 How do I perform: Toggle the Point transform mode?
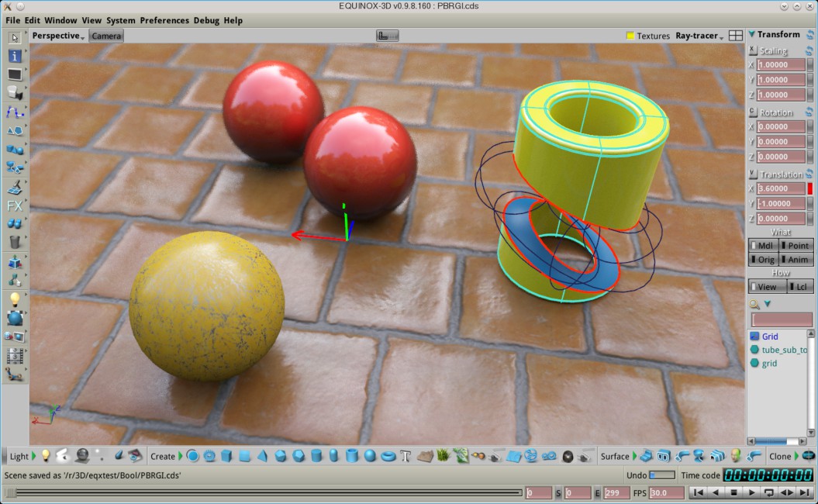click(796, 245)
